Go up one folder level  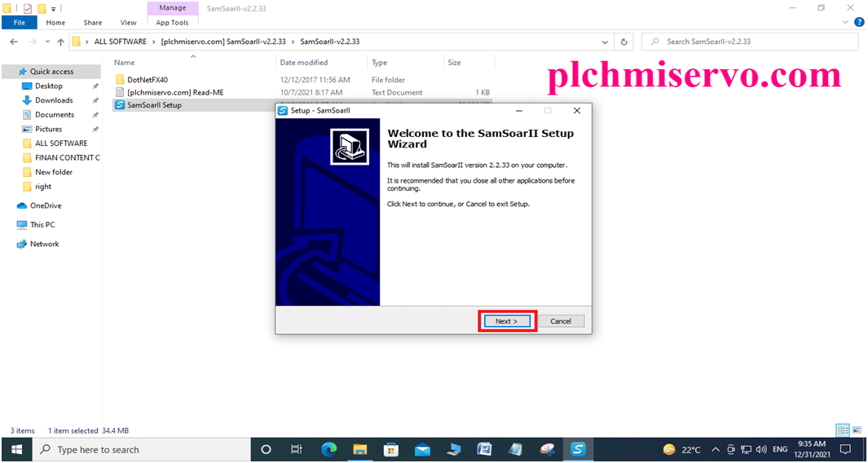[59, 42]
